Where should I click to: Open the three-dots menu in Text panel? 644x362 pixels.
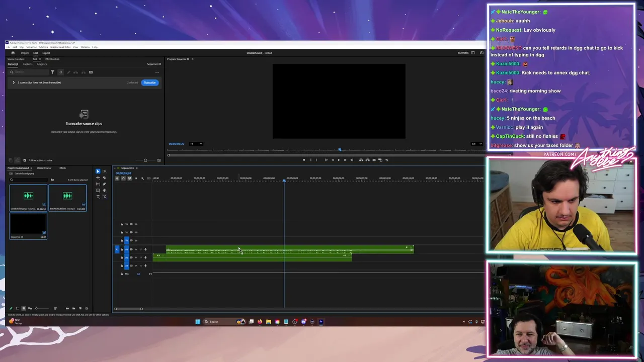(x=157, y=72)
